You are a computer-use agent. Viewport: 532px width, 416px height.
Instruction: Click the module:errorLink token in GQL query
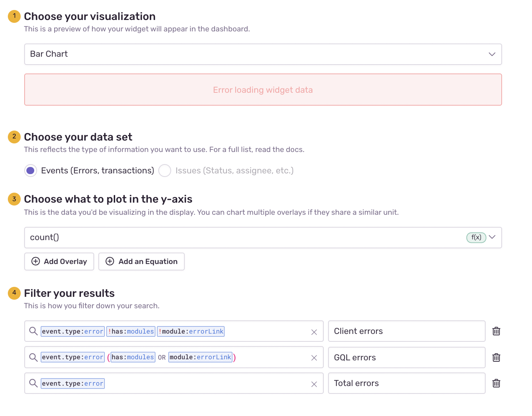tap(200, 357)
